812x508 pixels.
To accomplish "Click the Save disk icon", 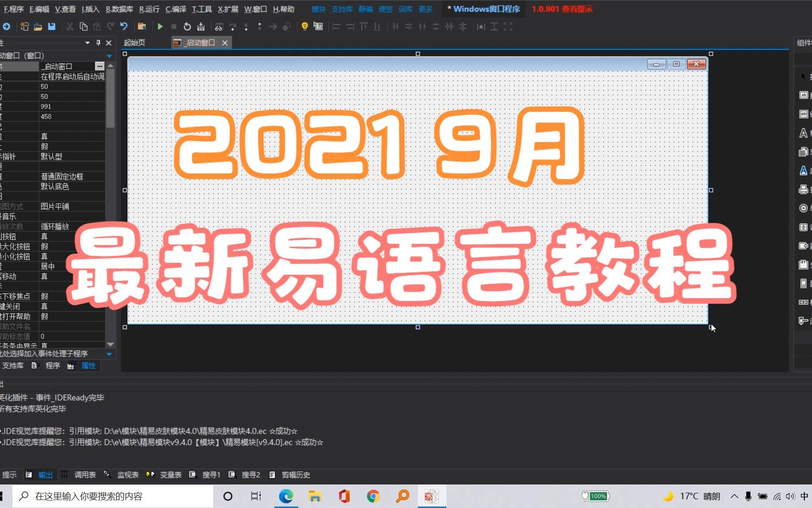I will point(52,27).
